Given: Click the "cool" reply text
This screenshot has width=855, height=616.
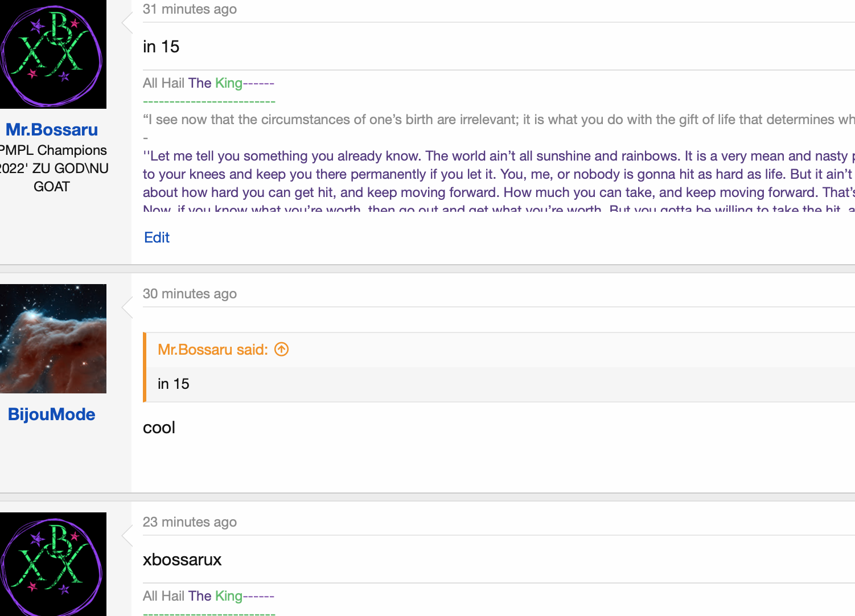Looking at the screenshot, I should click(159, 428).
